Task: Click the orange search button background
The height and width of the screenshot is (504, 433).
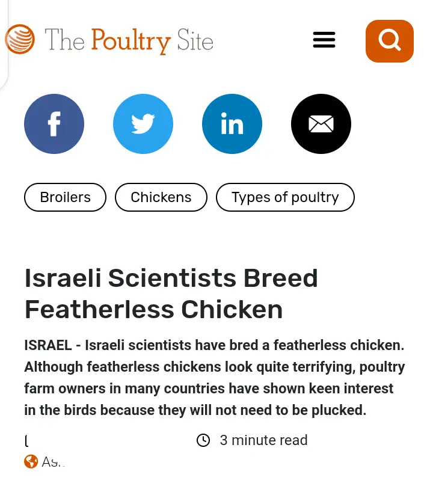Action: 389,41
